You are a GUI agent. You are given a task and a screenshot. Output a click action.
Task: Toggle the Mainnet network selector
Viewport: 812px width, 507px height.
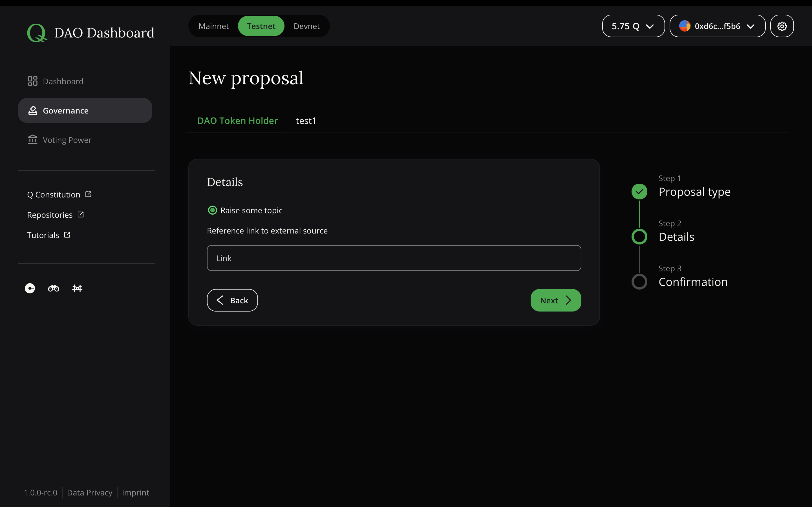click(213, 26)
